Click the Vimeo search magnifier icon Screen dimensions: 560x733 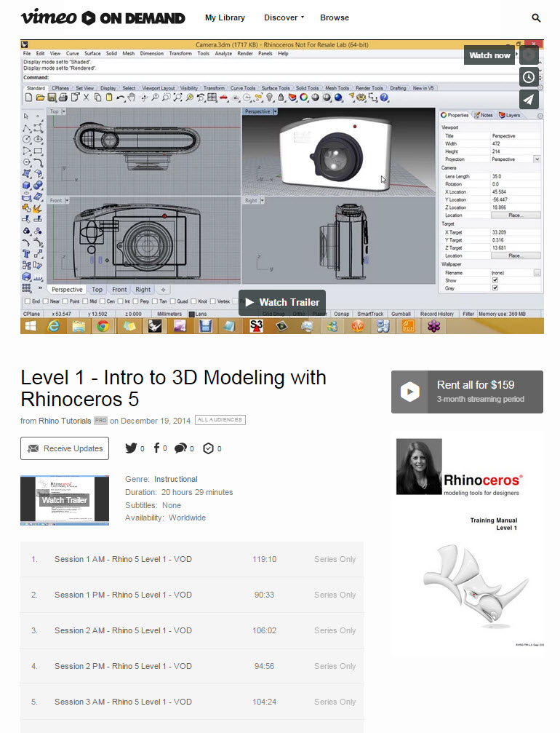tap(536, 17)
